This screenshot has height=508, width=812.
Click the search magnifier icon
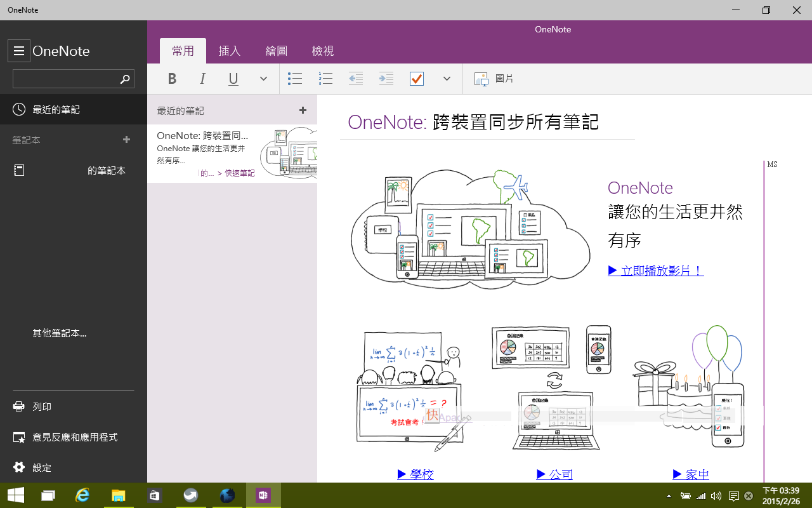125,79
